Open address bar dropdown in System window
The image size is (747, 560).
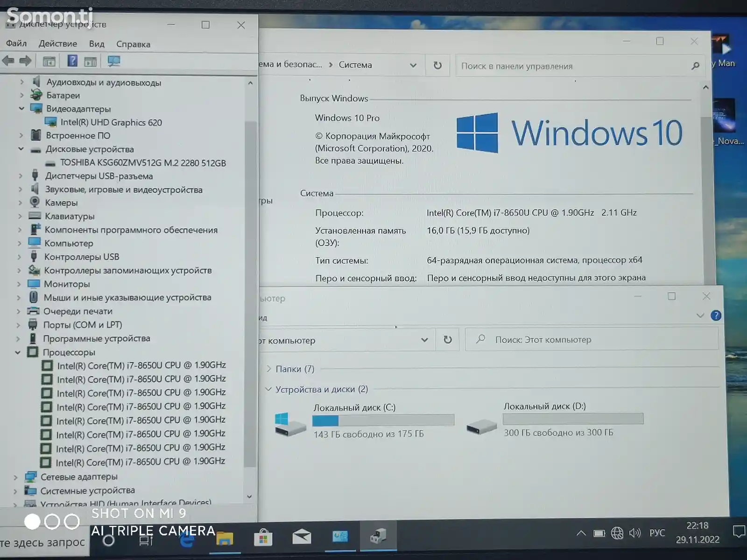coord(413,65)
